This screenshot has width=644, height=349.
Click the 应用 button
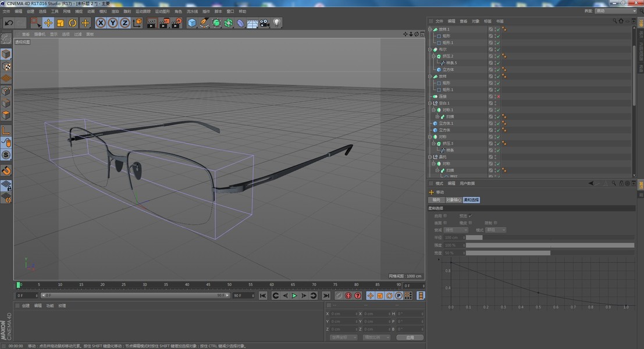[410, 337]
